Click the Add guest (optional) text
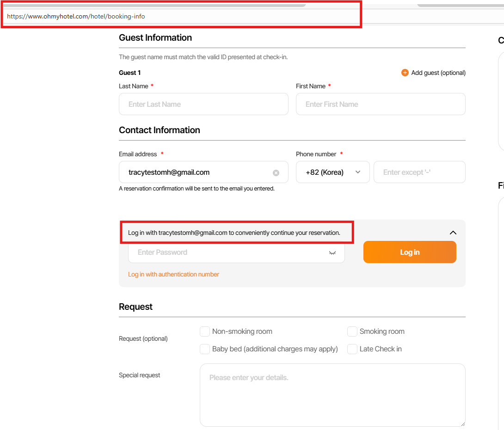 [x=438, y=73]
